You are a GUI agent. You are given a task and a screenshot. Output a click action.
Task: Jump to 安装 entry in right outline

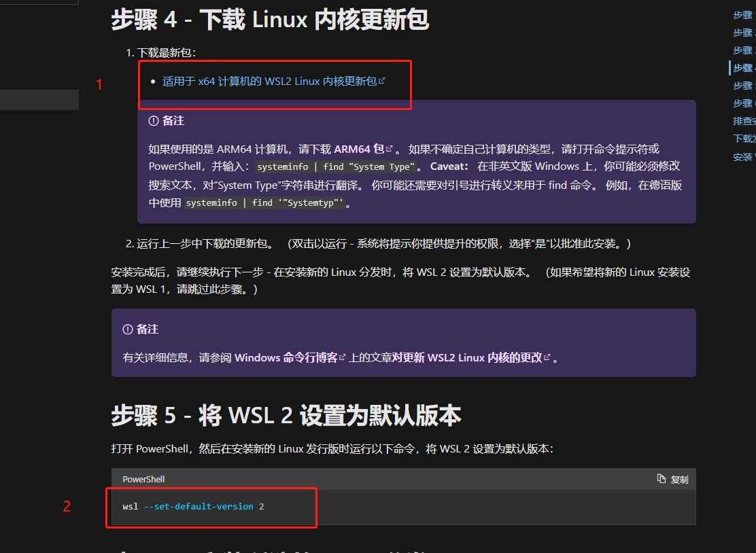[x=744, y=156]
